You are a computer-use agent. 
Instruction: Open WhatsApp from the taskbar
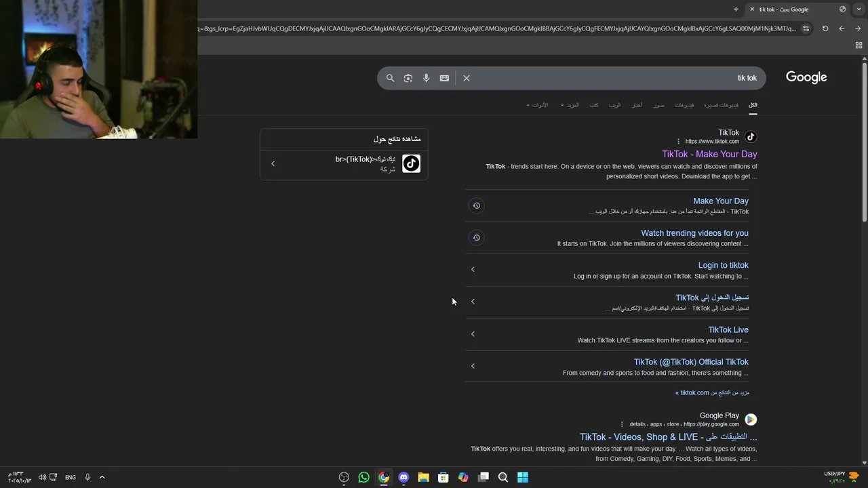point(363,477)
